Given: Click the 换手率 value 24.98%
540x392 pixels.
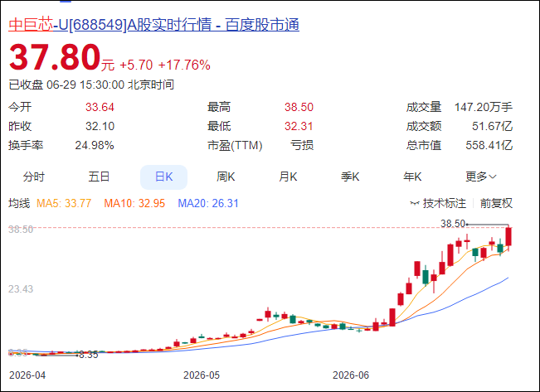Looking at the screenshot, I should (x=95, y=145).
